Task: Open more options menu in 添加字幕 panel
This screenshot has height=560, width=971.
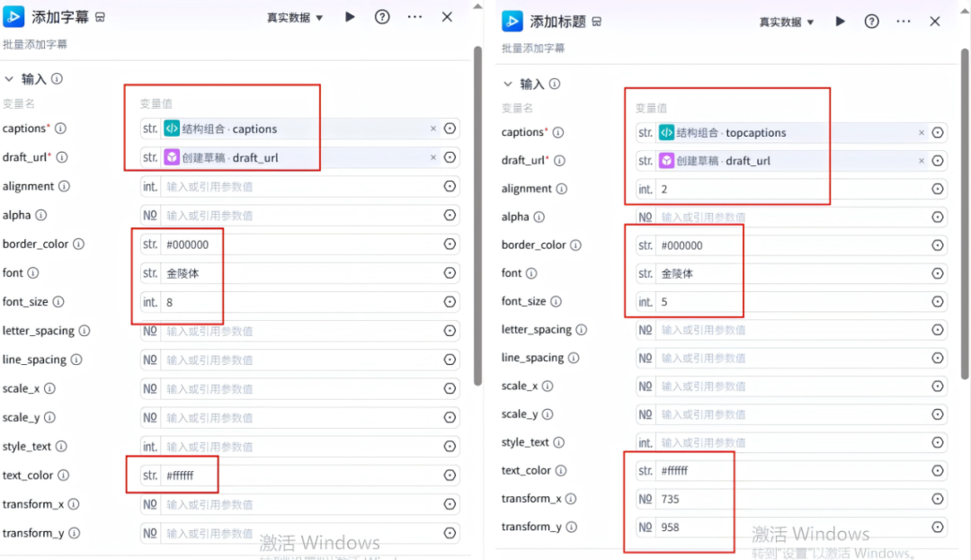Action: tap(414, 17)
